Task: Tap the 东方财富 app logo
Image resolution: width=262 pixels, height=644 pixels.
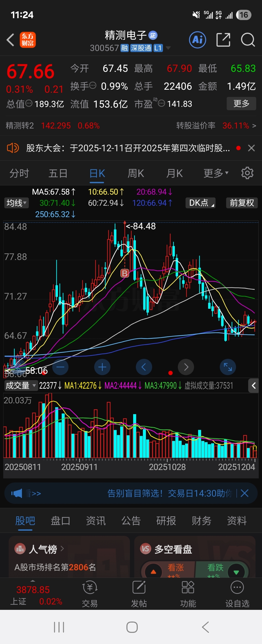Action: point(28,40)
